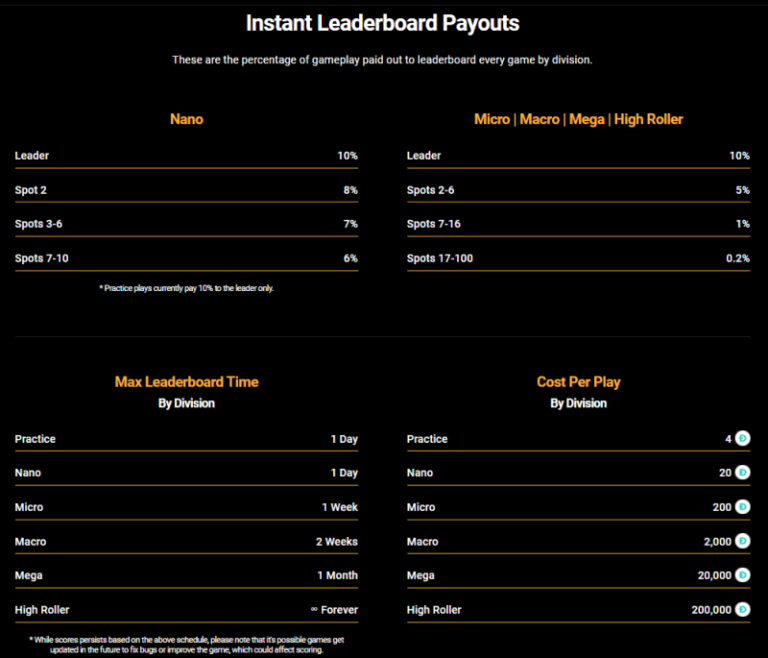768x658 pixels.
Task: Click the coin icon beside Nano cost 20
Action: (x=742, y=472)
